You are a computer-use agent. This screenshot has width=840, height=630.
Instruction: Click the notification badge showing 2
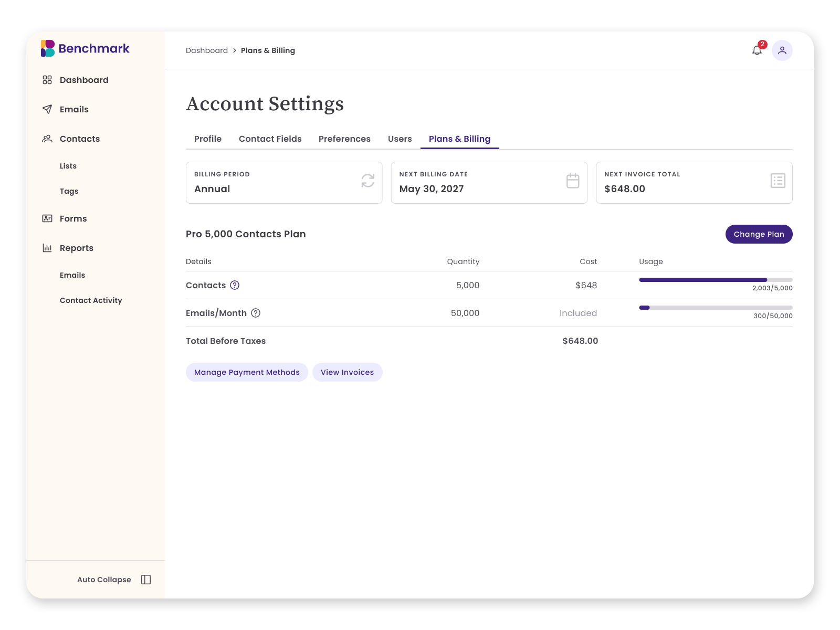point(762,45)
